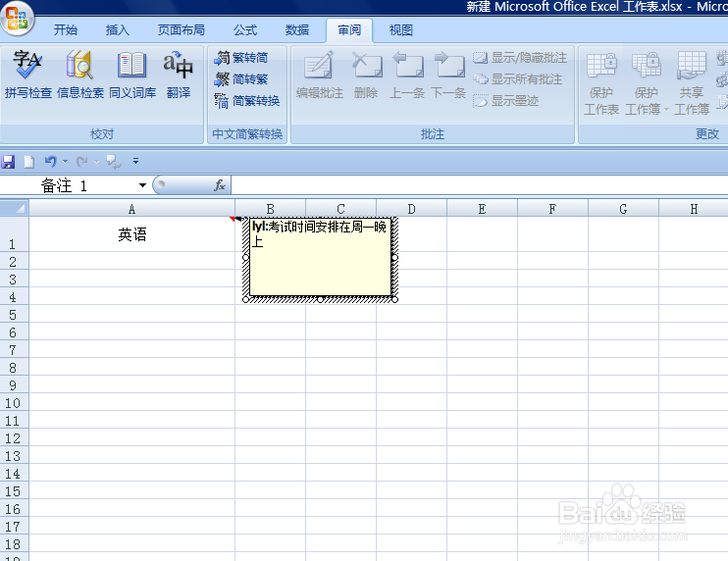Select column H header

tap(694, 209)
